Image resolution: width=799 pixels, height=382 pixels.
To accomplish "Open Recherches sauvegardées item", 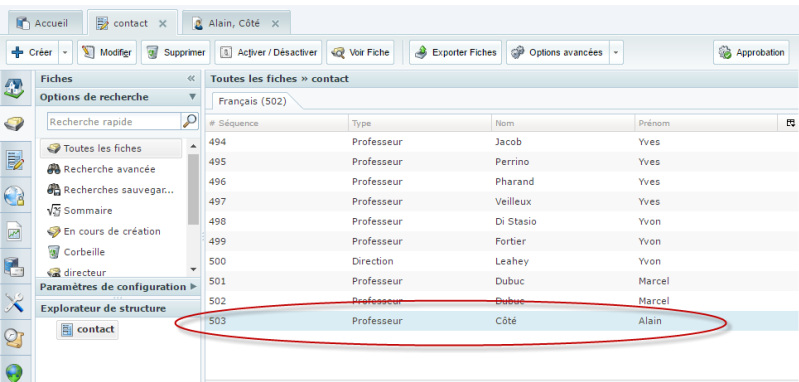I will (110, 190).
